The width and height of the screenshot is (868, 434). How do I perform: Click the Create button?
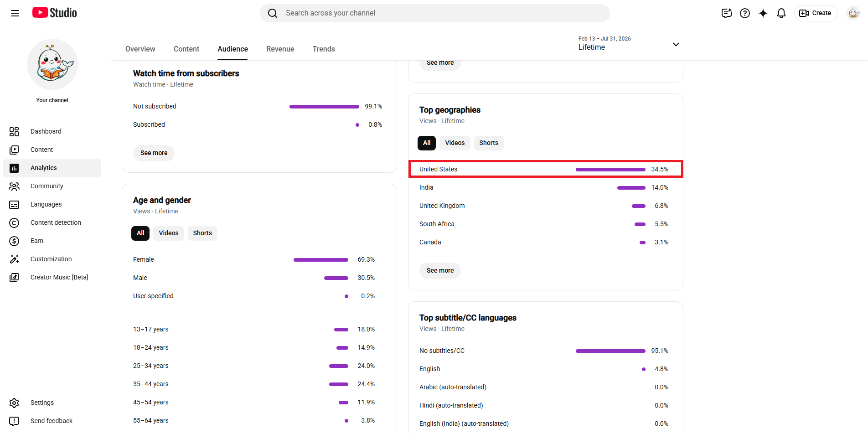click(x=816, y=13)
